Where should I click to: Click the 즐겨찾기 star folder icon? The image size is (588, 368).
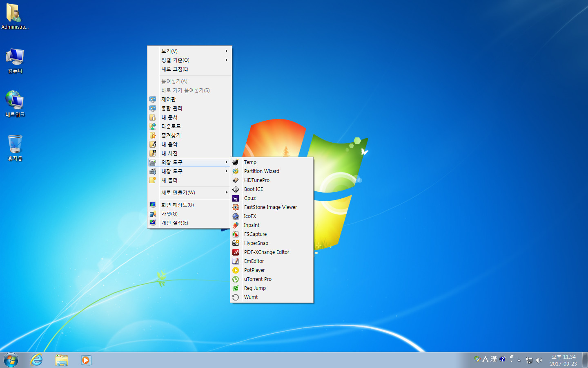[x=153, y=135]
